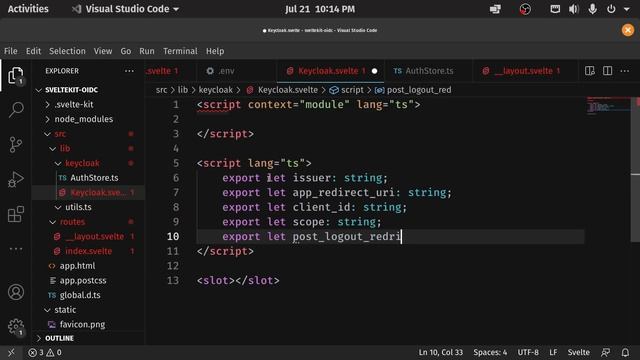The image size is (640, 360).
Task: Change end of line sequence LF
Action: [x=553, y=352]
